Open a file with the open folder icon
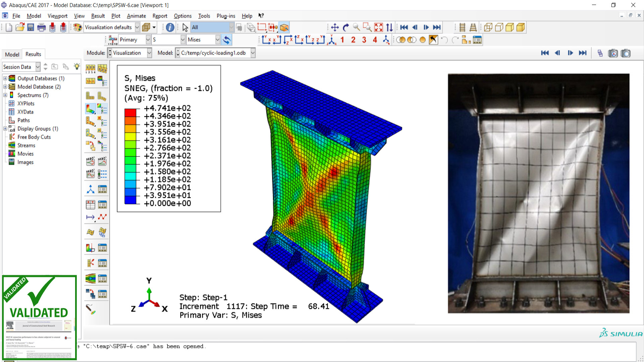644x362 pixels. click(x=20, y=27)
